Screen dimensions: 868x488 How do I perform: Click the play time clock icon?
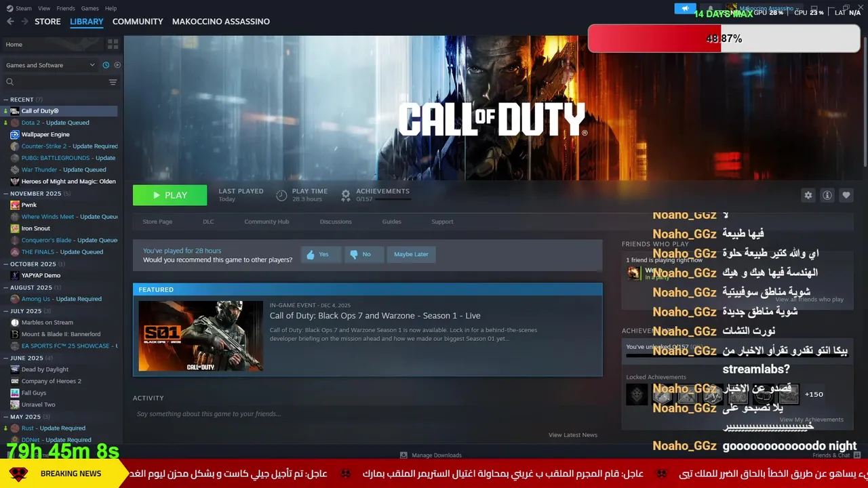click(281, 195)
